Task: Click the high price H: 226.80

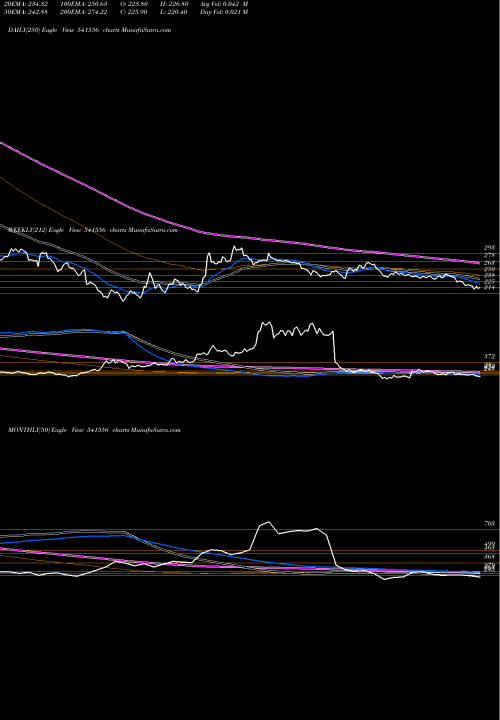Action: click(x=174, y=4)
